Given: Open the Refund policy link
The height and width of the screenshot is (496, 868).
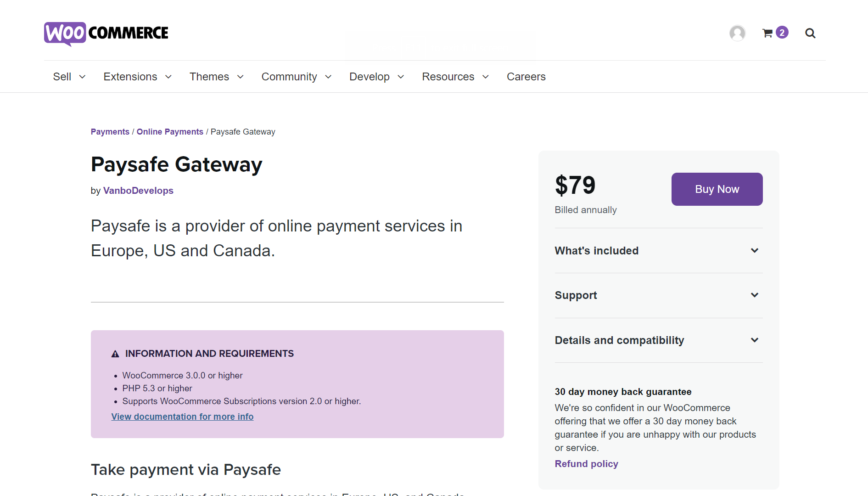Looking at the screenshot, I should coord(586,464).
